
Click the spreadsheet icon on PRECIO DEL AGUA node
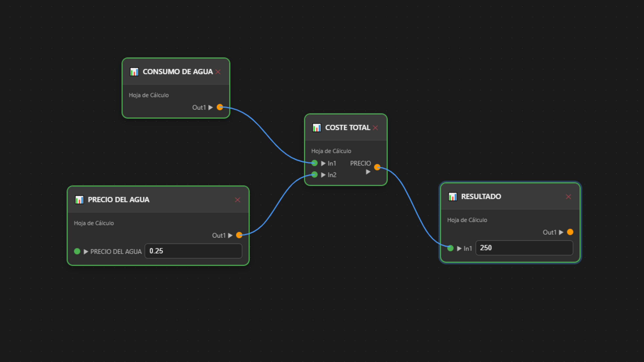(80, 200)
